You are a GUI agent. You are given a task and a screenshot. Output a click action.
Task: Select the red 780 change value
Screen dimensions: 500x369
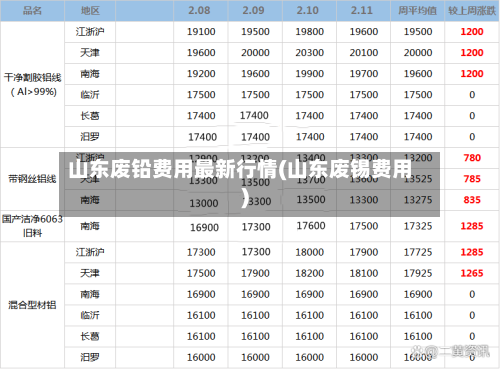tap(472, 158)
